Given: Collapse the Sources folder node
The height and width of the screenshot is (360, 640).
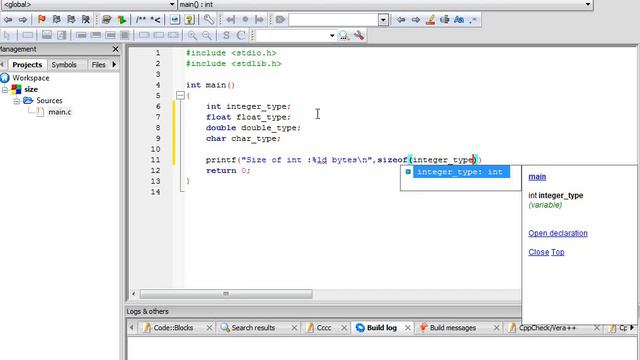Looking at the screenshot, I should 16,100.
